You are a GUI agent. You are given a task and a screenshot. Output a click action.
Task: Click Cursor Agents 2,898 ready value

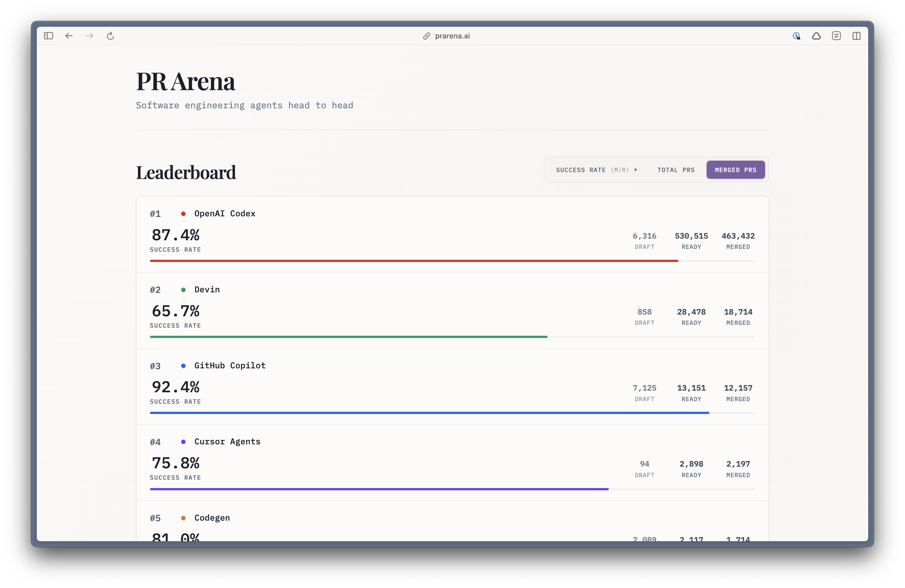pyautogui.click(x=691, y=464)
